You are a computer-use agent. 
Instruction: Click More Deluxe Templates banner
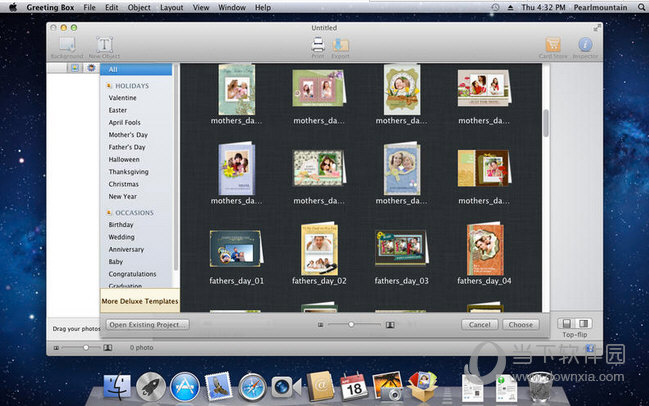pyautogui.click(x=140, y=301)
